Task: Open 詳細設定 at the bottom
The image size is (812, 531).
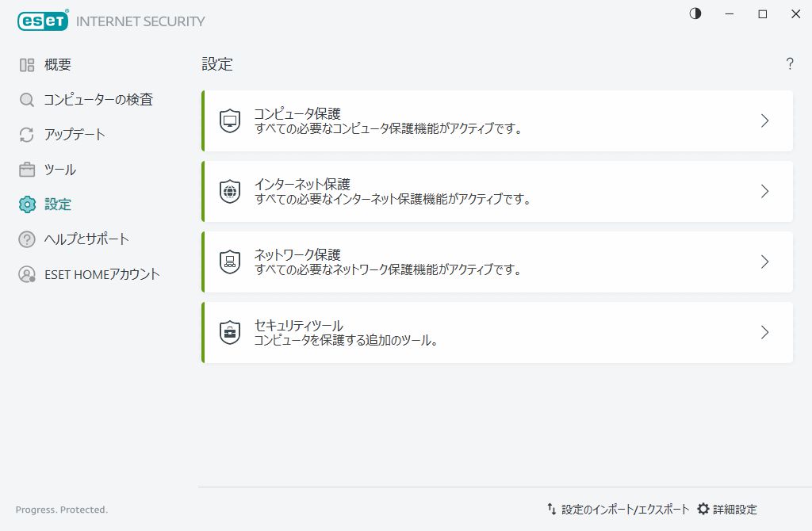Action: pyautogui.click(x=730, y=509)
